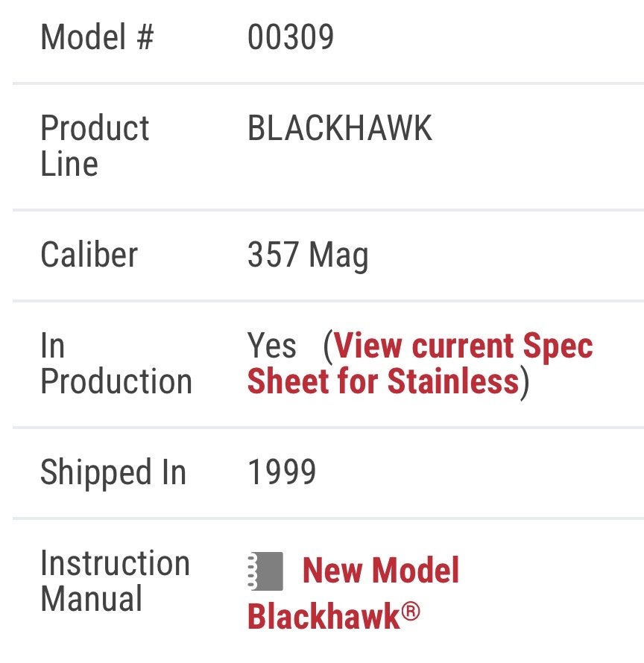Click the BLACKHAWK product line value
644x663 pixels.
[339, 129]
